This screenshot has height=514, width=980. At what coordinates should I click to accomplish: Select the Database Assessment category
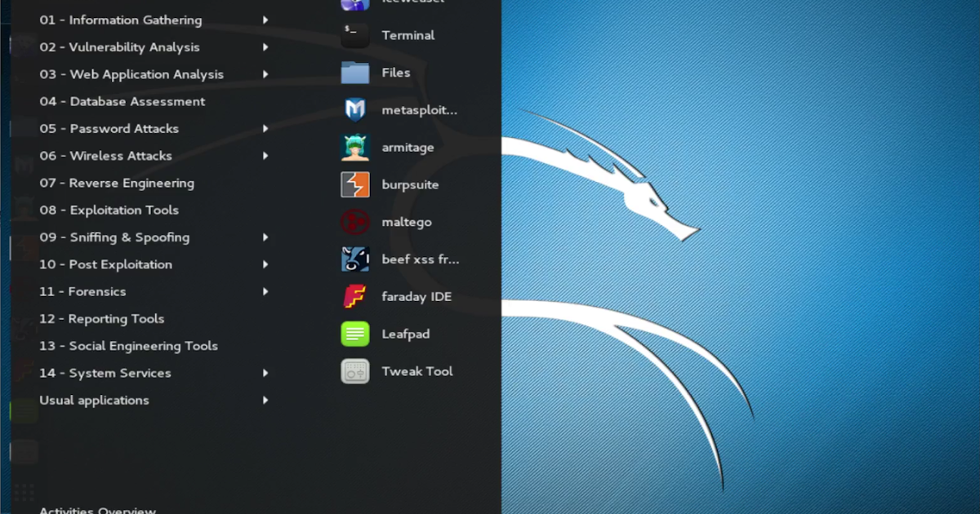point(122,101)
